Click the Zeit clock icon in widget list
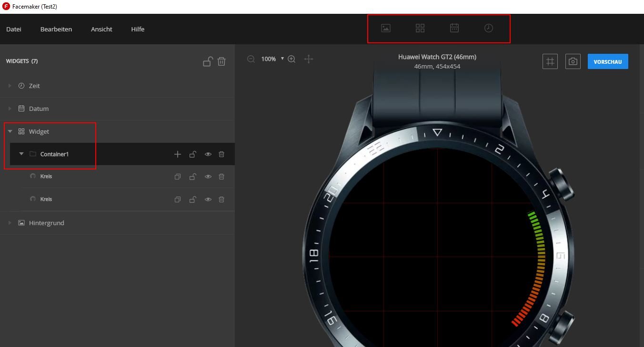The image size is (644, 347). tap(21, 86)
